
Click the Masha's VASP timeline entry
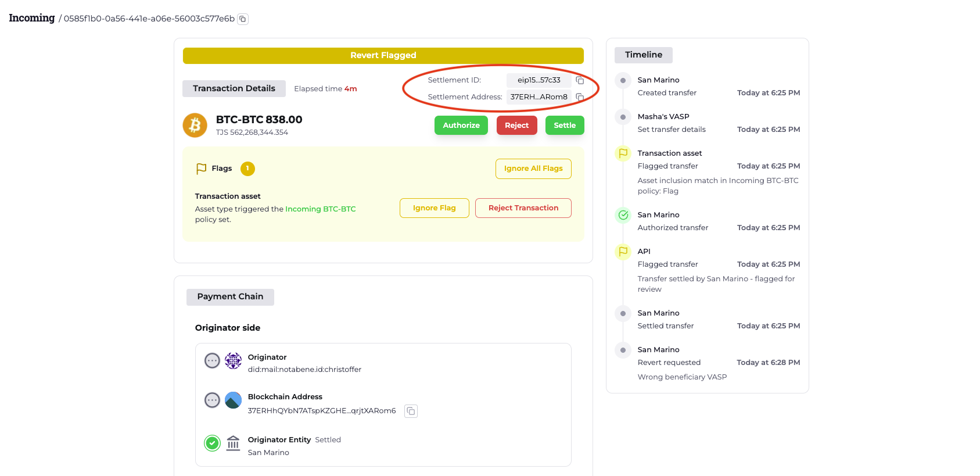663,117
